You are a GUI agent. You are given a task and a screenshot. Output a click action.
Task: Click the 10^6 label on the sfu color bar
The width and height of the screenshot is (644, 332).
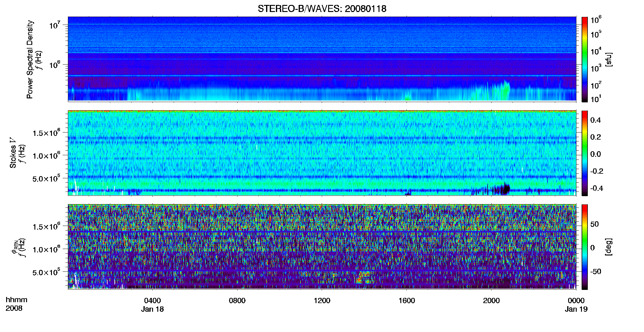click(x=596, y=20)
